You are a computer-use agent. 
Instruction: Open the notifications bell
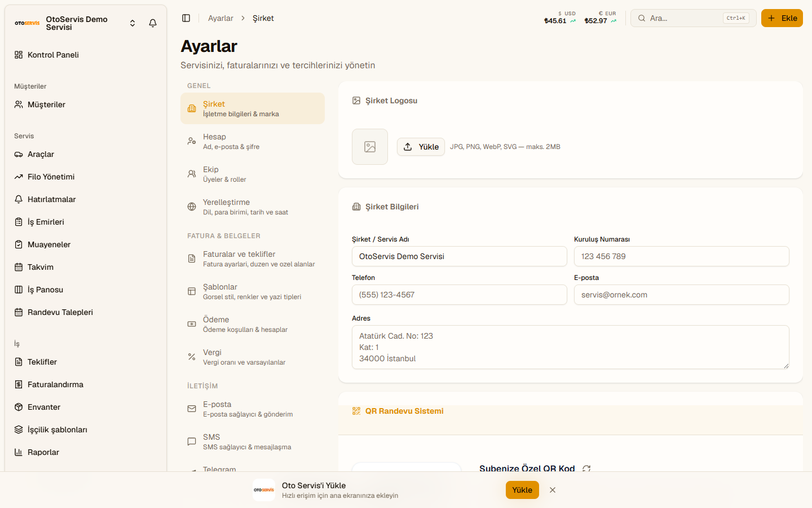click(153, 23)
